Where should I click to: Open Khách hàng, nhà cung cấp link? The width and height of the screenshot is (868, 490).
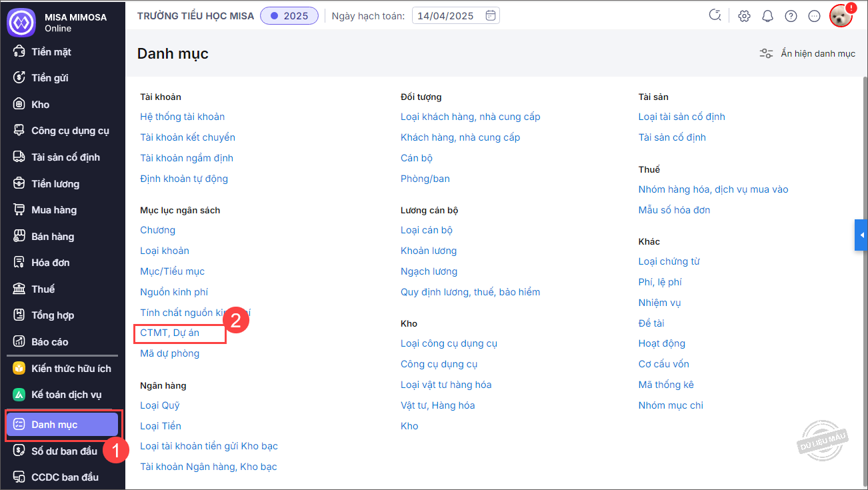(x=460, y=137)
